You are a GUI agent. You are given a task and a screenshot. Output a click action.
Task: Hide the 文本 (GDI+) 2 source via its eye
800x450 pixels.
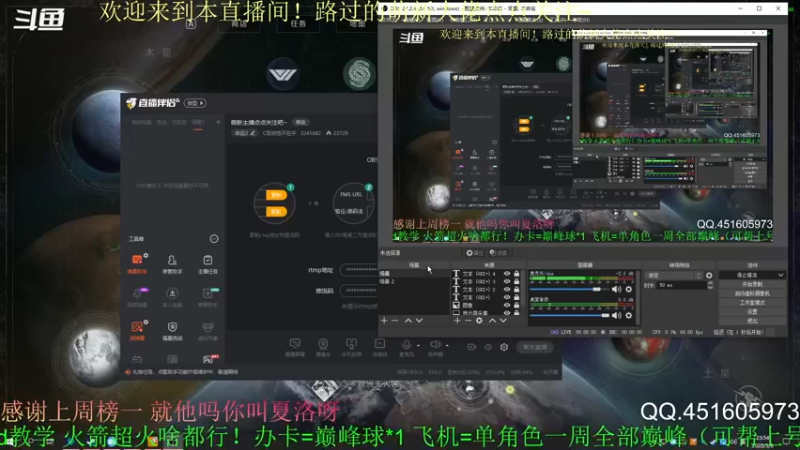[507, 289]
